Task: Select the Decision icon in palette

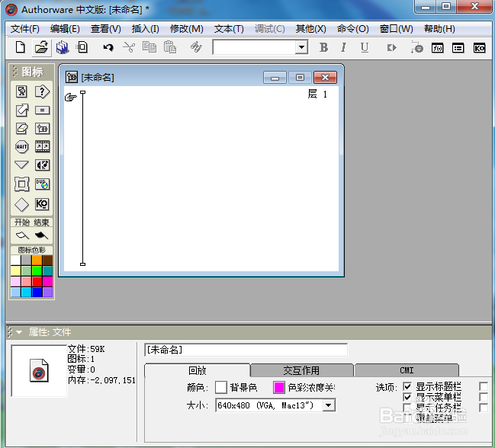Action: pyautogui.click(x=42, y=91)
